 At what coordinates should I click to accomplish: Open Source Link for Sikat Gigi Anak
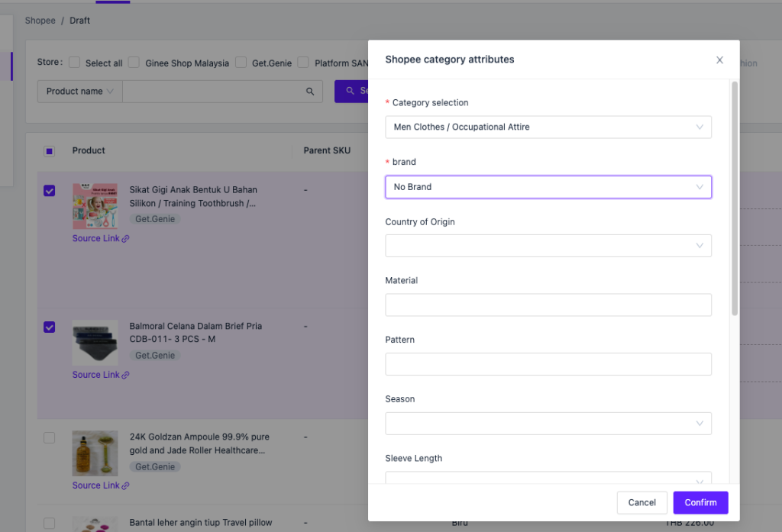[100, 238]
